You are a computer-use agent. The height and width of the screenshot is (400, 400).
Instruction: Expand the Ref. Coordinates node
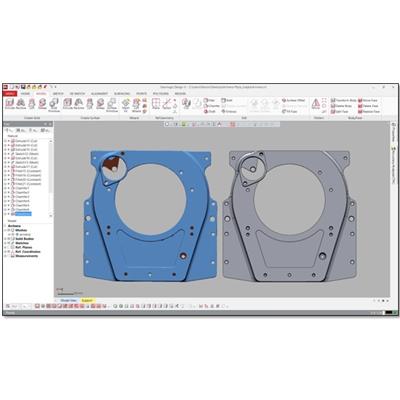coord(5,252)
